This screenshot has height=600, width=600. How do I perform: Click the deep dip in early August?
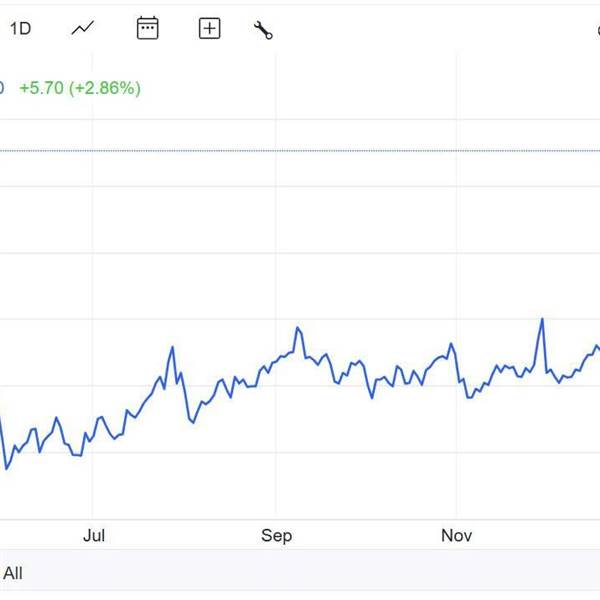click(190, 421)
